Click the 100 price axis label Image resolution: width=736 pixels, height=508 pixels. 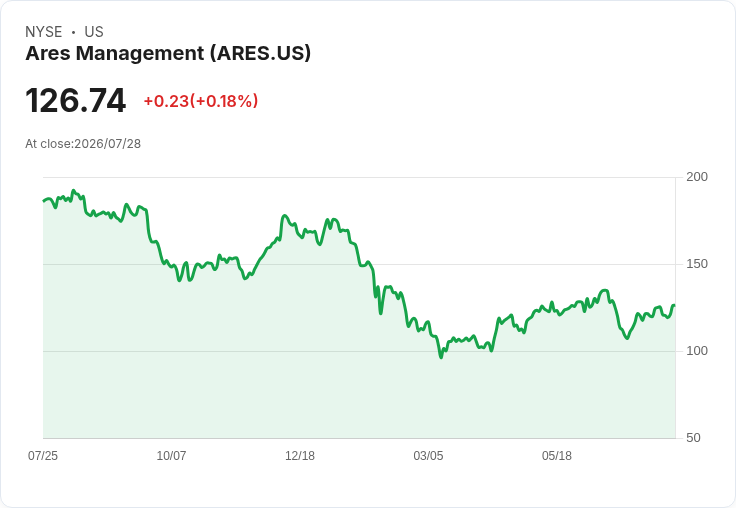tap(697, 351)
